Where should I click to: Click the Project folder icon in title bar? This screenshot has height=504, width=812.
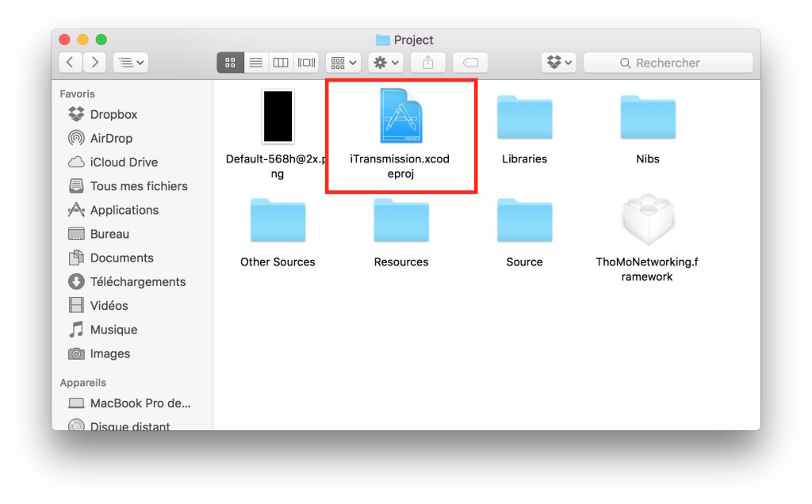383,40
